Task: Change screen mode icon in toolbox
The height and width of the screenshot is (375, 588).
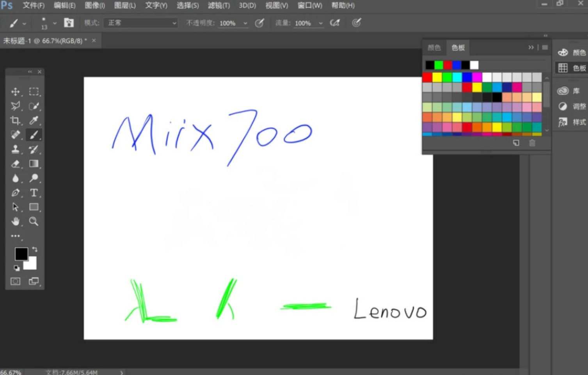Action: (x=34, y=281)
